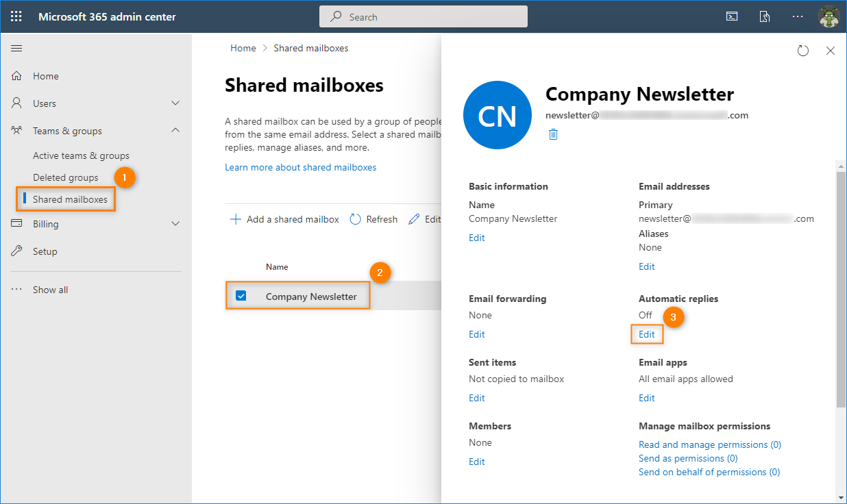Open Read and manage permissions link
Screen dimensions: 847x504
[710, 444]
